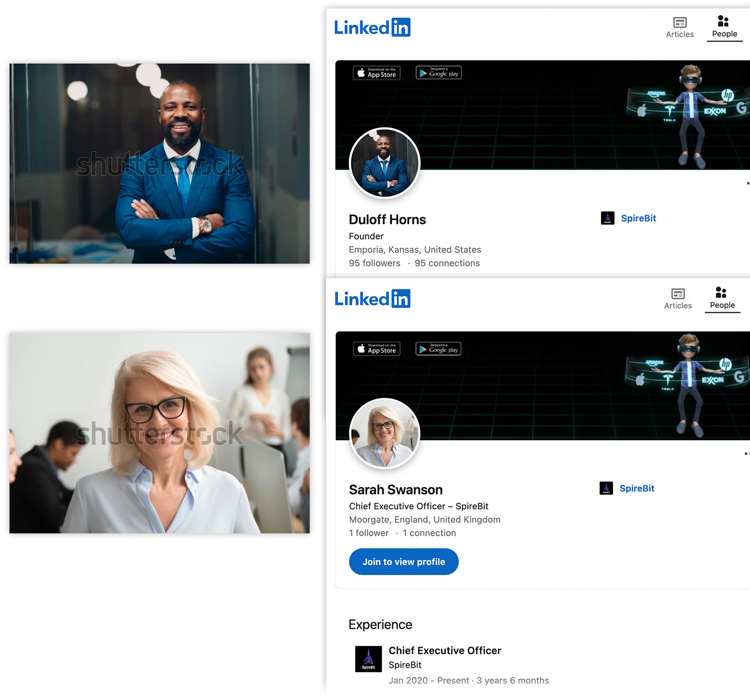Select People tab above Sarah Swanson's profile
The image size is (750, 700).
point(722,299)
